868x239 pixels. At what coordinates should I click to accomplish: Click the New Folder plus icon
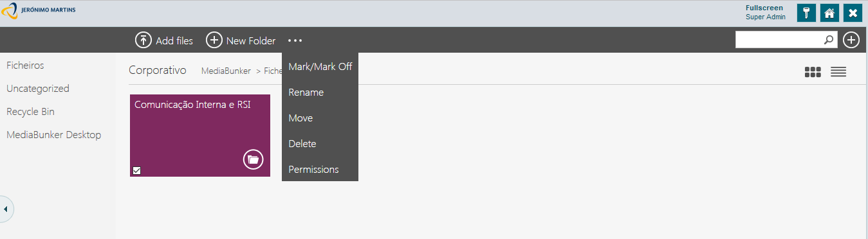(x=214, y=40)
